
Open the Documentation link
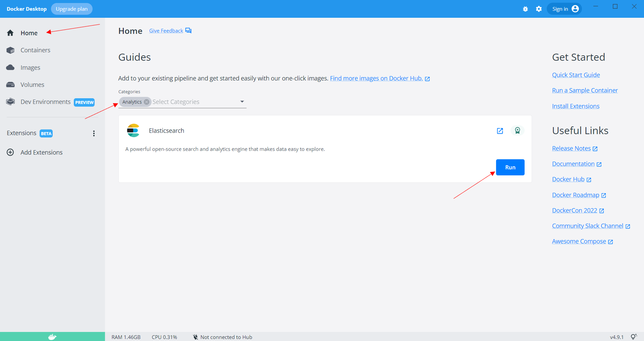tap(573, 164)
